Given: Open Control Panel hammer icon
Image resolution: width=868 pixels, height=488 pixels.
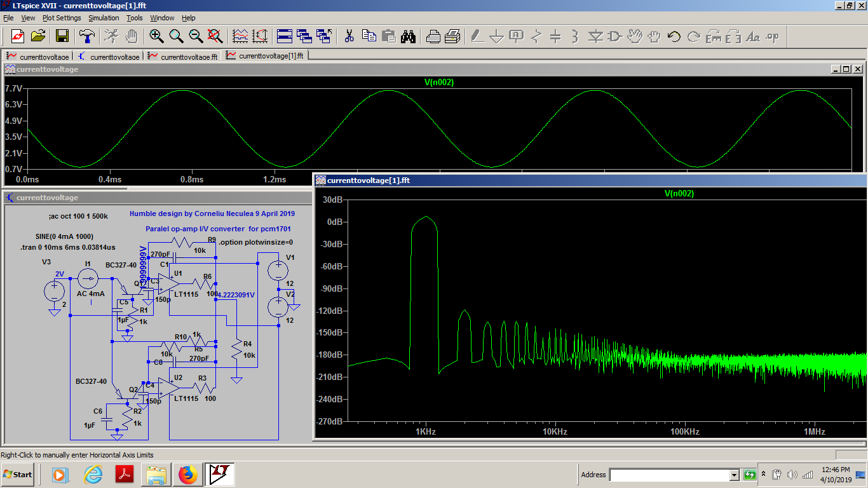Looking at the screenshot, I should tap(86, 36).
